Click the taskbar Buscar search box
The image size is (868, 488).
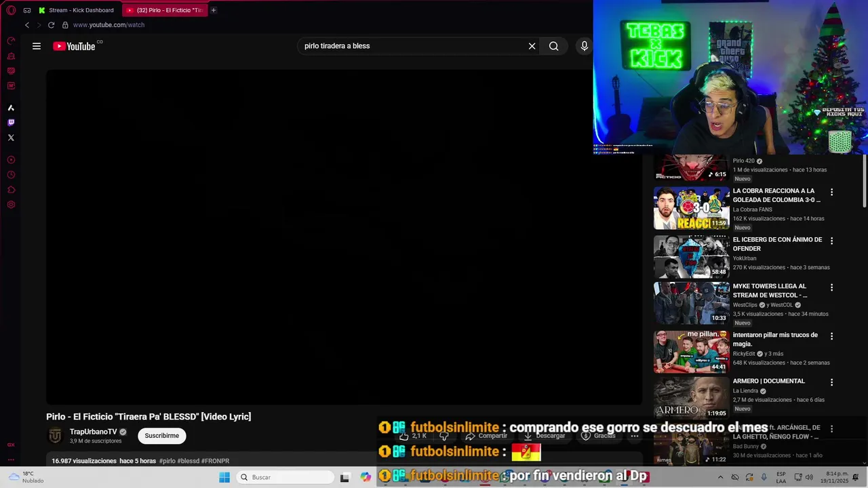click(x=285, y=477)
